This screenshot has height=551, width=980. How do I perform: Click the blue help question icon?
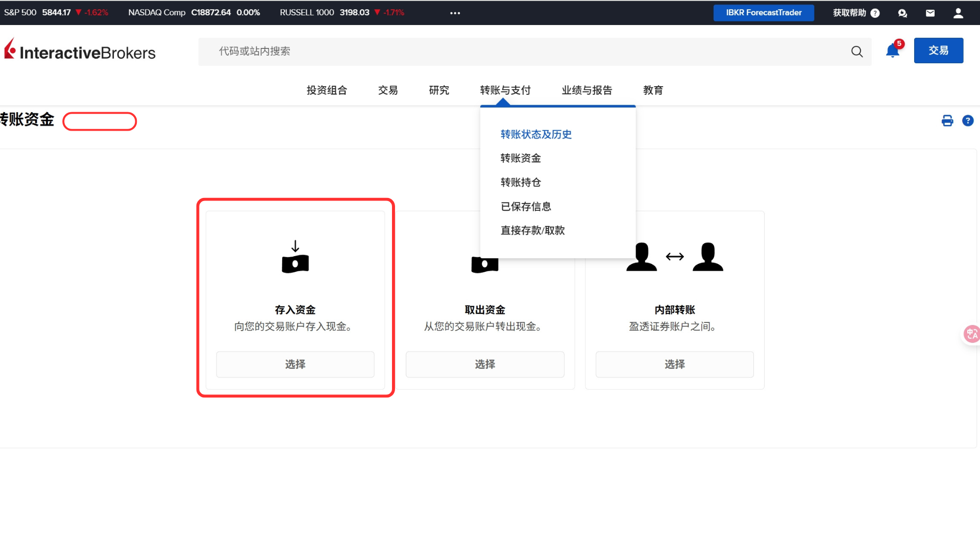click(968, 121)
